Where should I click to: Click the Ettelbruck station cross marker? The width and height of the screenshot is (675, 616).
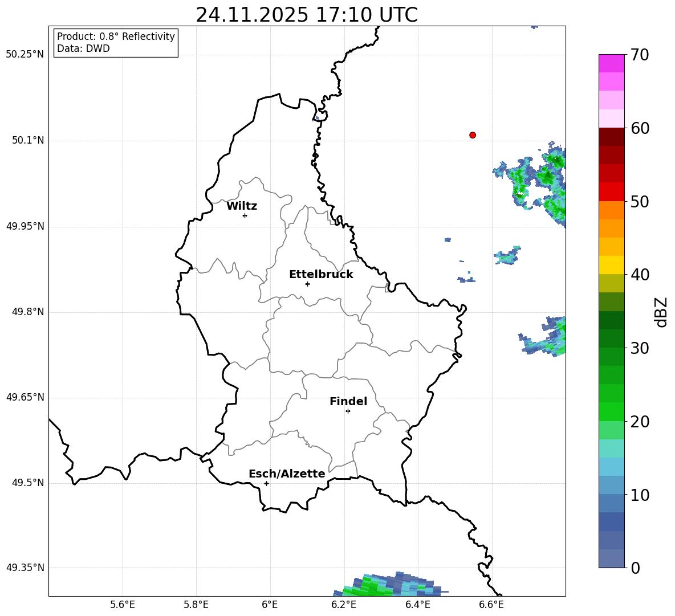(307, 284)
